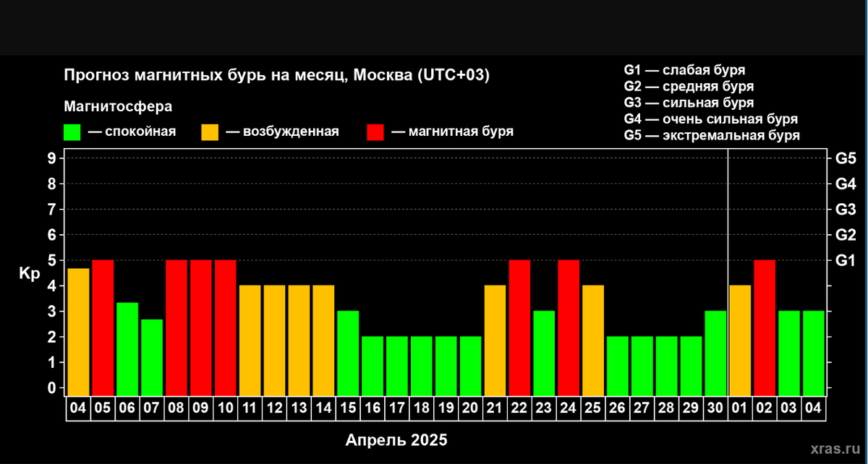
Task: Click the red bar for April 09
Action: [201, 327]
